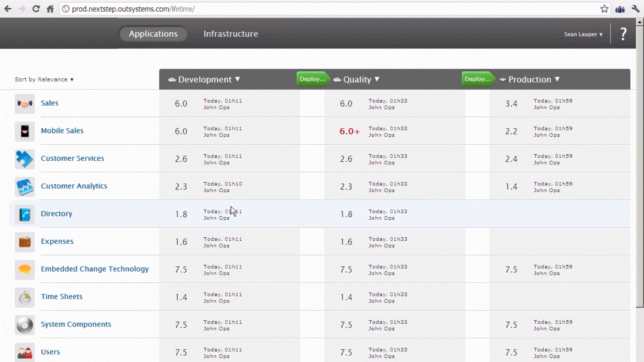The width and height of the screenshot is (644, 362).
Task: Click the browser address bar URL
Action: pos(133,9)
